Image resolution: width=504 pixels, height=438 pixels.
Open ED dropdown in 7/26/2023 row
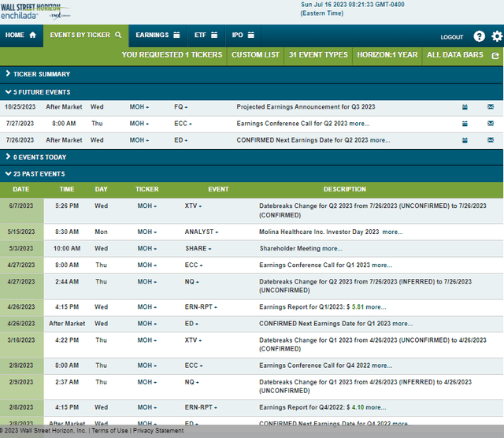(180, 140)
